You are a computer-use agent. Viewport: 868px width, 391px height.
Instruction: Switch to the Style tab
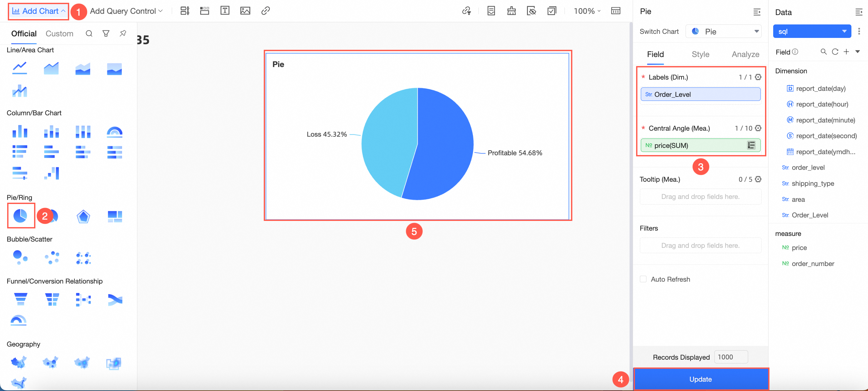(700, 54)
